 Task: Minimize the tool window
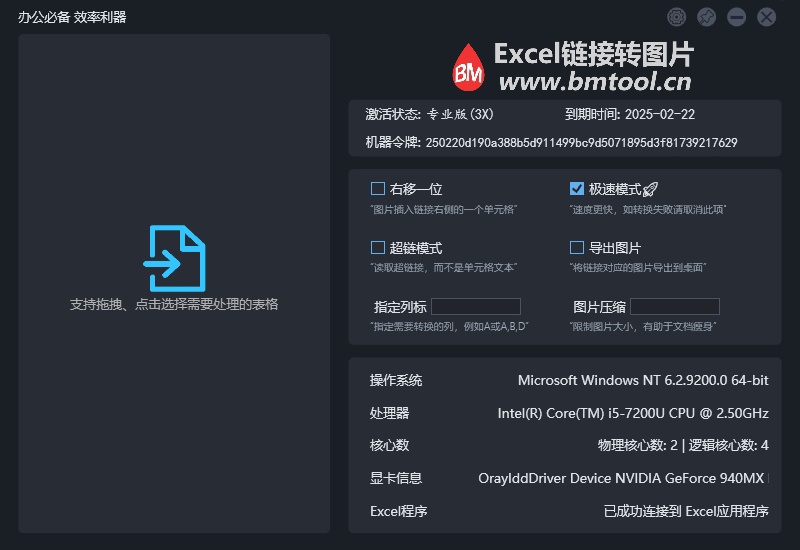click(x=736, y=17)
